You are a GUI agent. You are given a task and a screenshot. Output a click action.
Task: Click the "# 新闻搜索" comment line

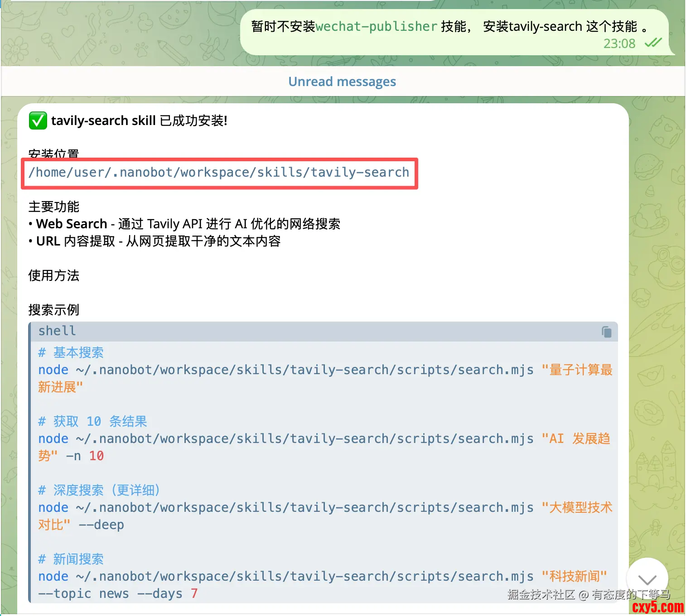point(71,559)
